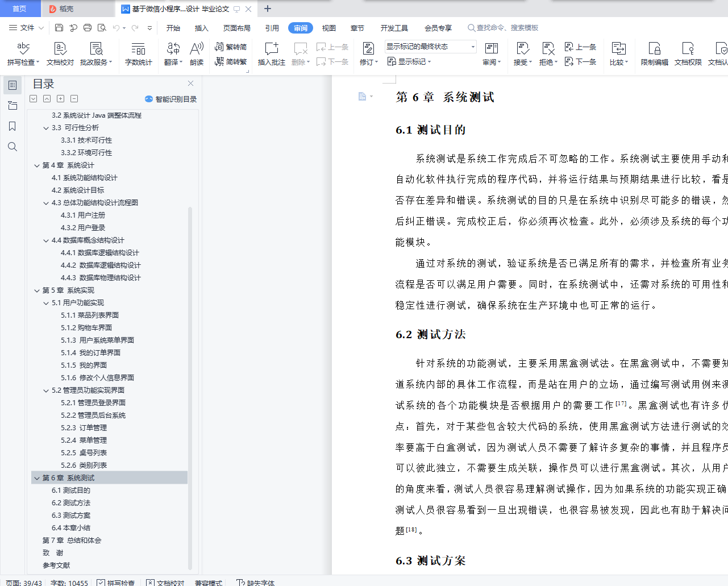Open correction service (批改服务)

(x=96, y=54)
